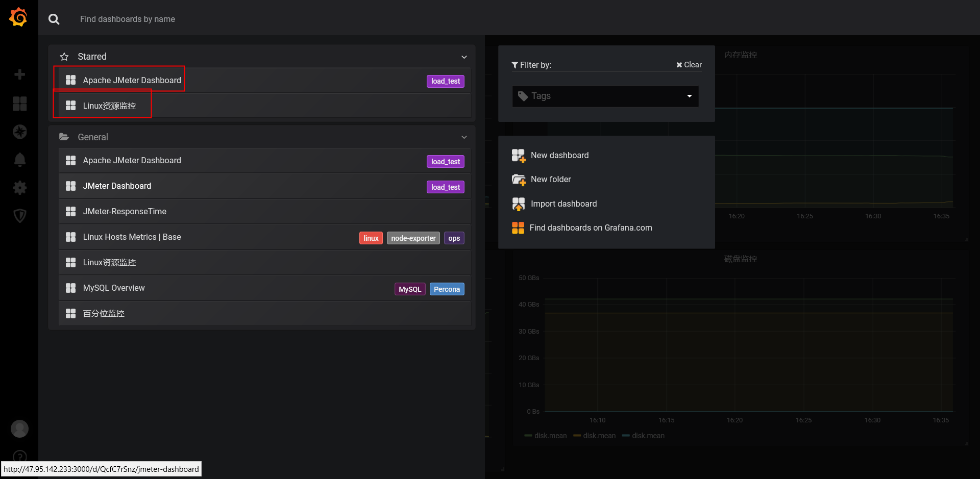Screen dimensions: 980x479
Task: Open the Dashboards grid icon in the sidebar
Action: click(19, 104)
